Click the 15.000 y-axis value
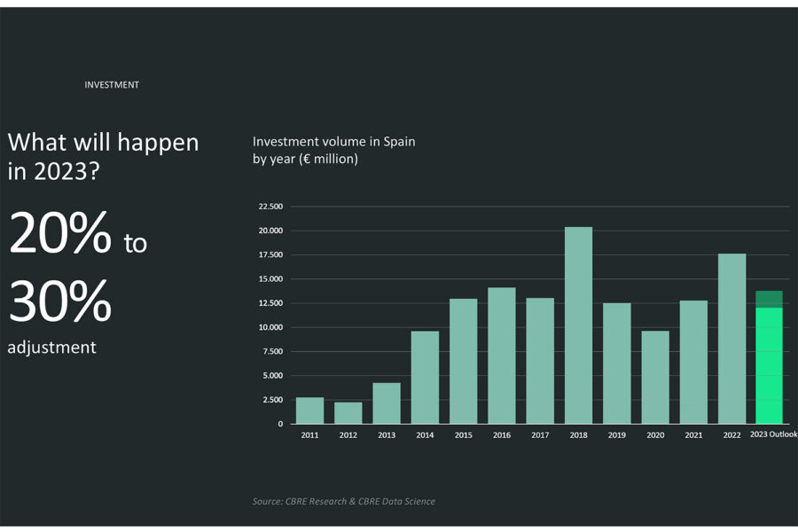 (x=270, y=279)
